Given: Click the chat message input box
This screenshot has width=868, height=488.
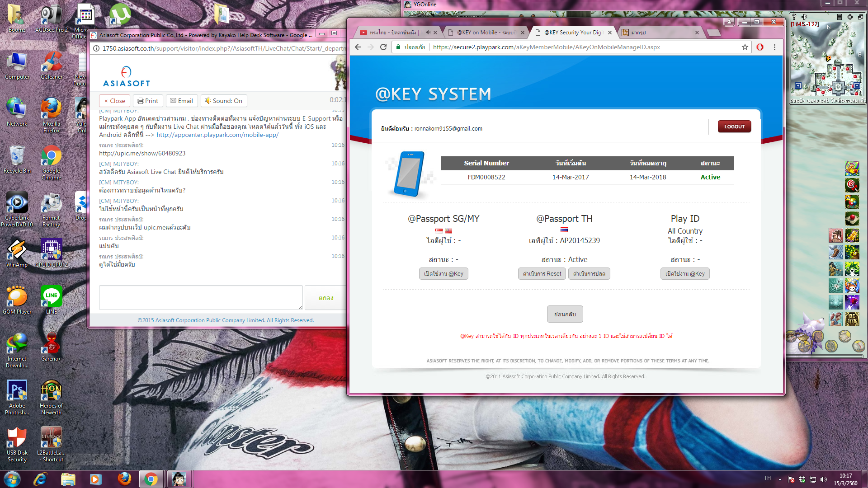Looking at the screenshot, I should point(201,297).
